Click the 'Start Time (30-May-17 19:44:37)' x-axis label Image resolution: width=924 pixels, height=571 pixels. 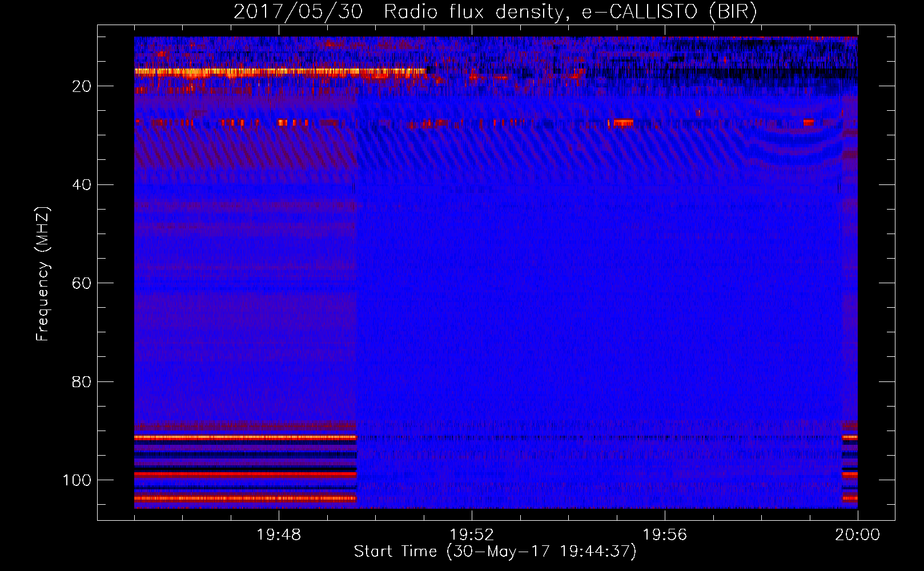[x=495, y=551]
